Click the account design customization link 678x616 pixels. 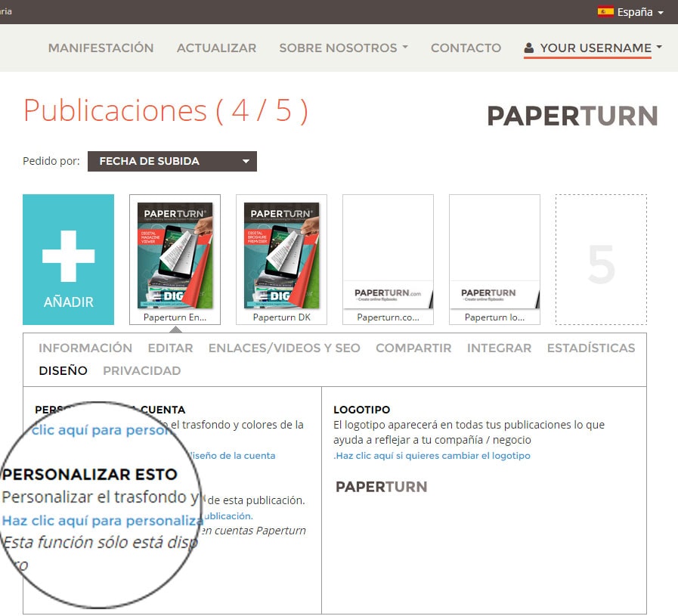tap(234, 456)
